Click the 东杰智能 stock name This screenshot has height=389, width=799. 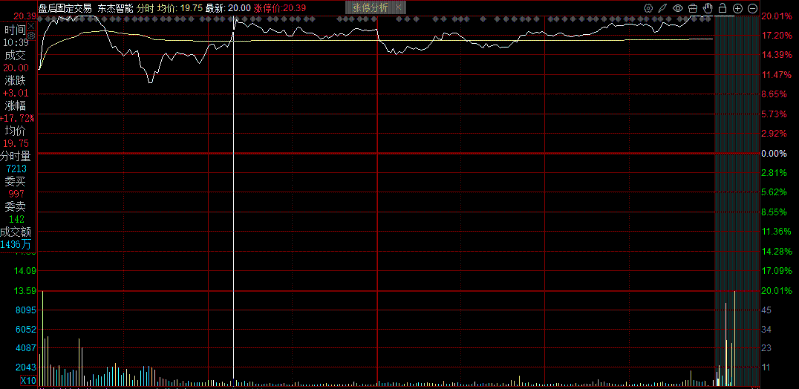[115, 8]
